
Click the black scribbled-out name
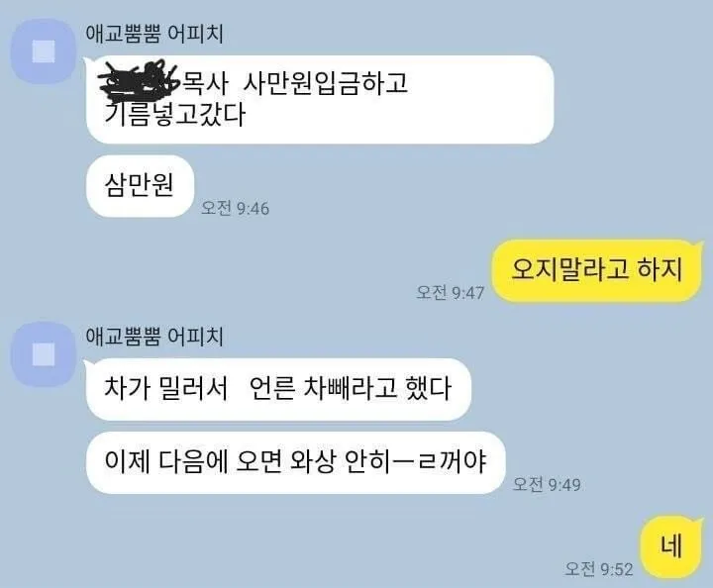[x=140, y=80]
